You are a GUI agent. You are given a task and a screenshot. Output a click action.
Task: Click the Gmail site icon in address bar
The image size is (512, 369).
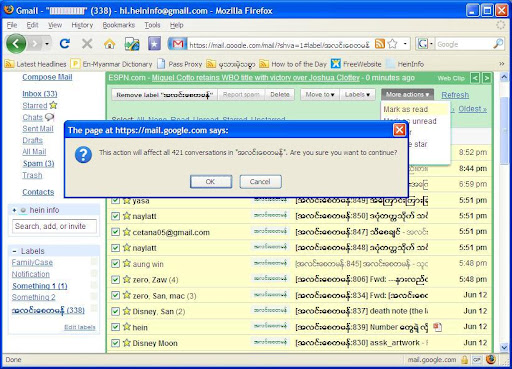coord(178,44)
